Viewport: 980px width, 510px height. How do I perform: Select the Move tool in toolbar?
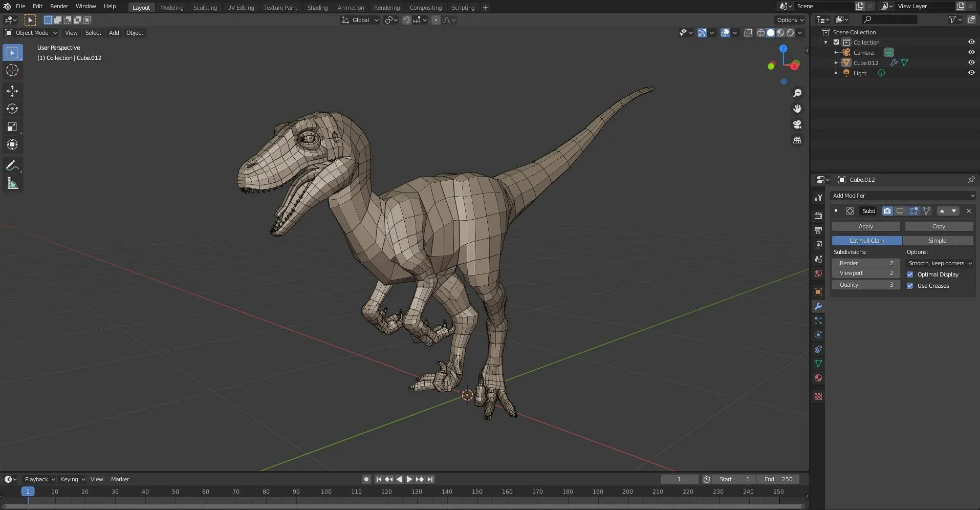pos(12,91)
